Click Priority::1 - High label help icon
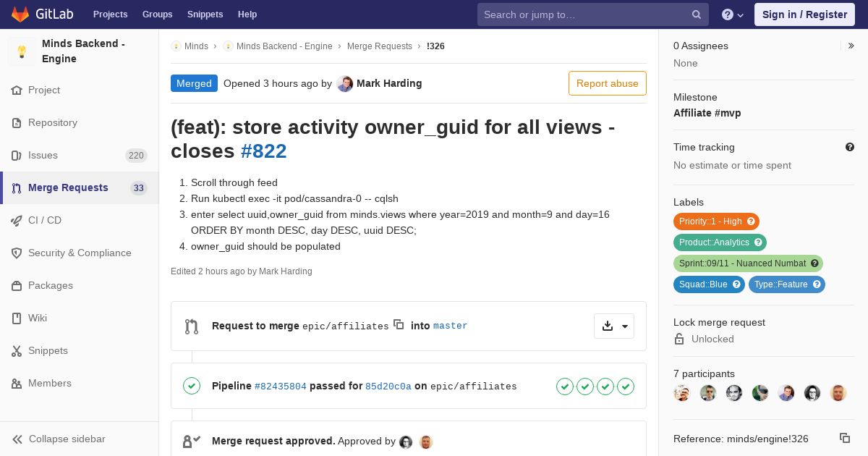Screen dimensions: 868x456 (x=751, y=221)
